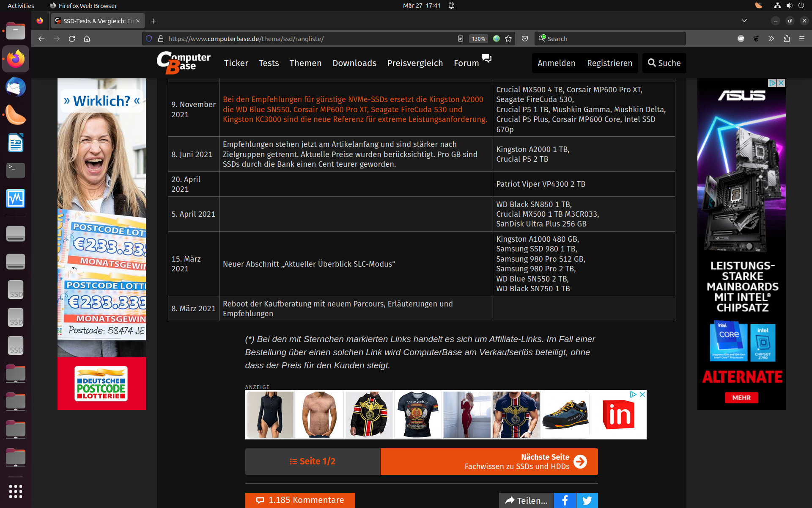Open the Firefox extensions puzzle icon

(787, 39)
